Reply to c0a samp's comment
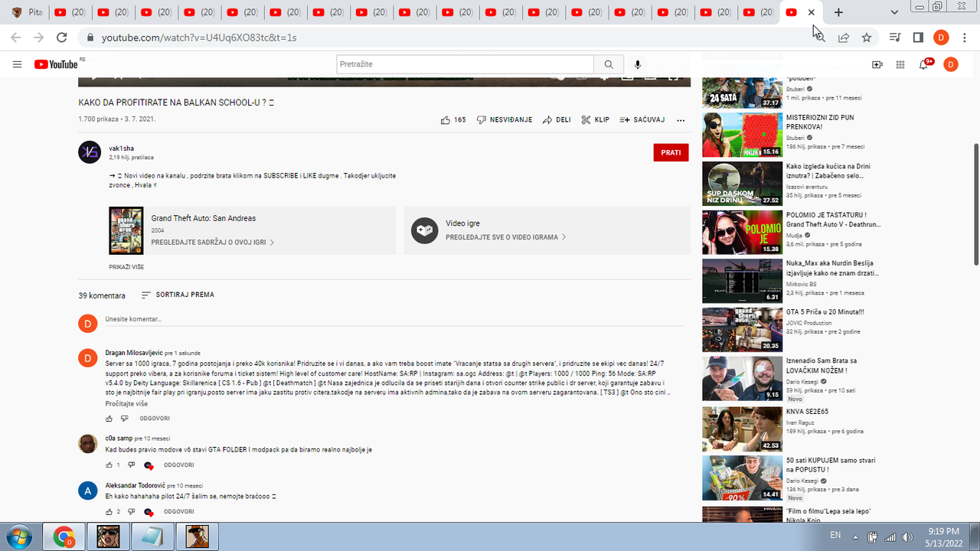 [x=179, y=465]
